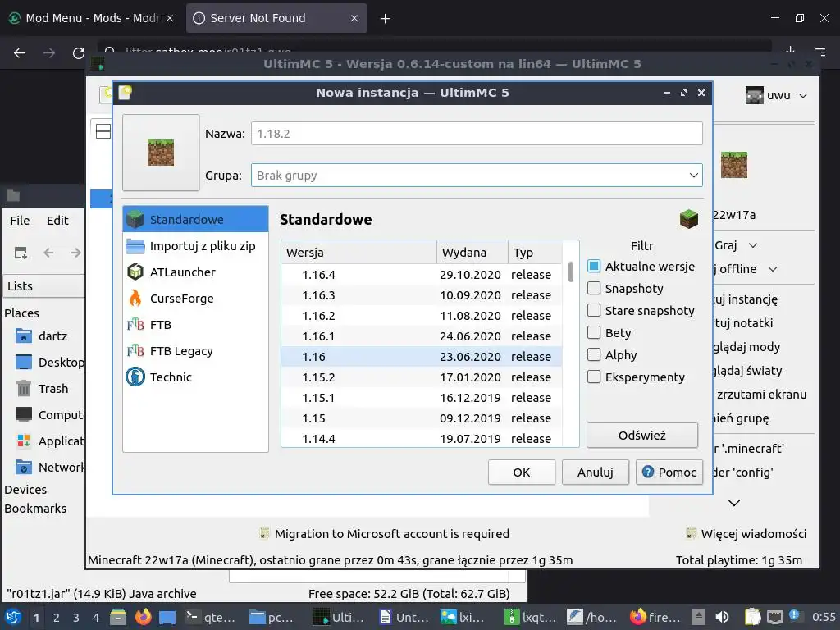Open the Technic modpack source
Image resolution: width=840 pixels, height=630 pixels.
coord(195,377)
